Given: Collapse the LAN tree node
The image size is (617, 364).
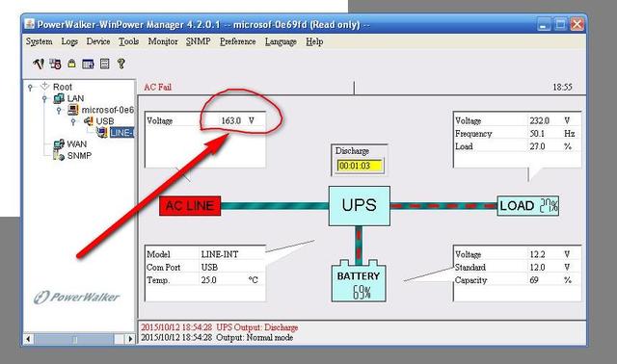Looking at the screenshot, I should tap(44, 98).
